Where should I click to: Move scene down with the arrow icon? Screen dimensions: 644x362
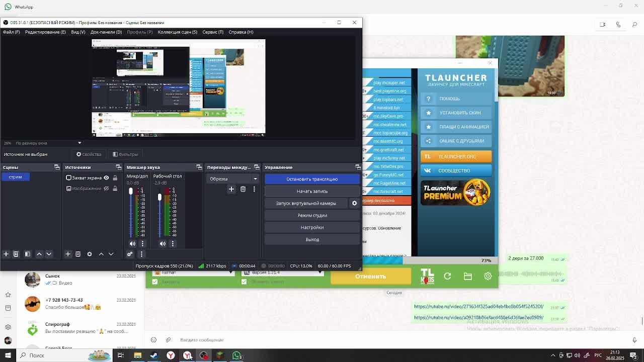coord(49,254)
